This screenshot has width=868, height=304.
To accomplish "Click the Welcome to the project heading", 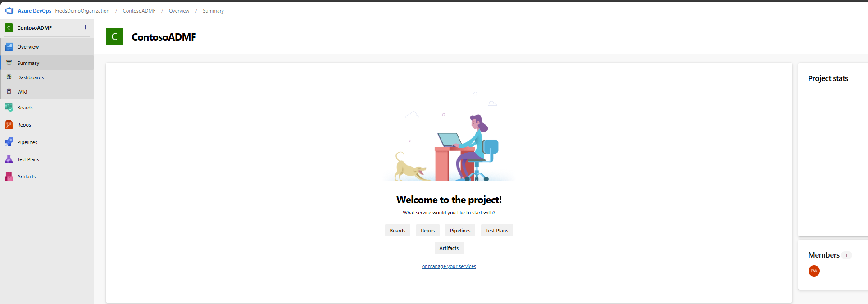I will pos(449,200).
